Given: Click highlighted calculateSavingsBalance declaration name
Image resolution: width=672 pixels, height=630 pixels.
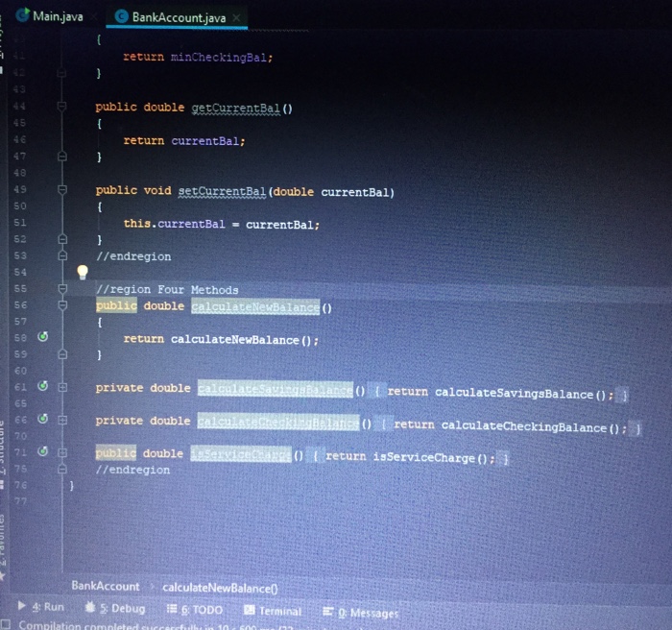Looking at the screenshot, I should pyautogui.click(x=276, y=389).
